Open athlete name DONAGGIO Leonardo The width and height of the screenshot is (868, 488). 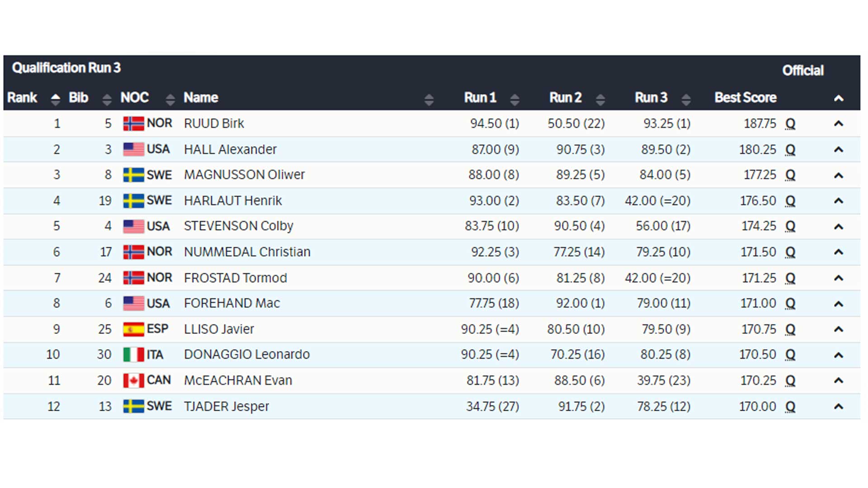click(x=247, y=355)
